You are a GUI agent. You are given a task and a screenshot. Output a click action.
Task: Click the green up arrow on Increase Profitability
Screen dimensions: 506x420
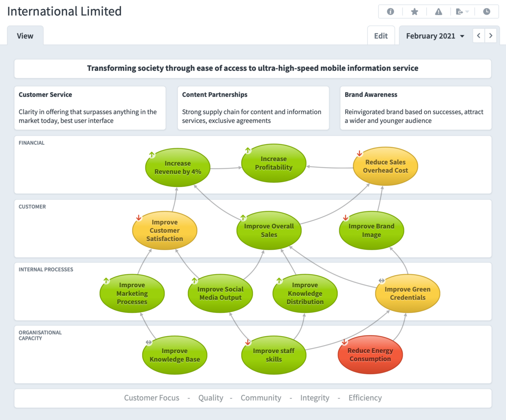tap(248, 150)
